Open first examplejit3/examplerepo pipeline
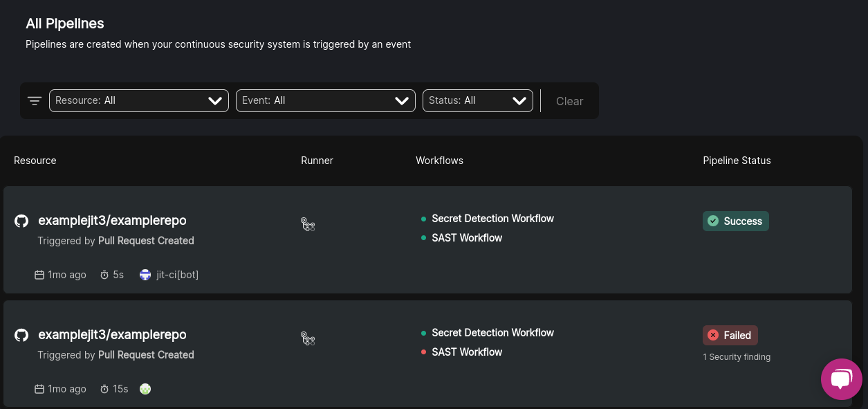This screenshot has height=409, width=868. pyautogui.click(x=112, y=221)
